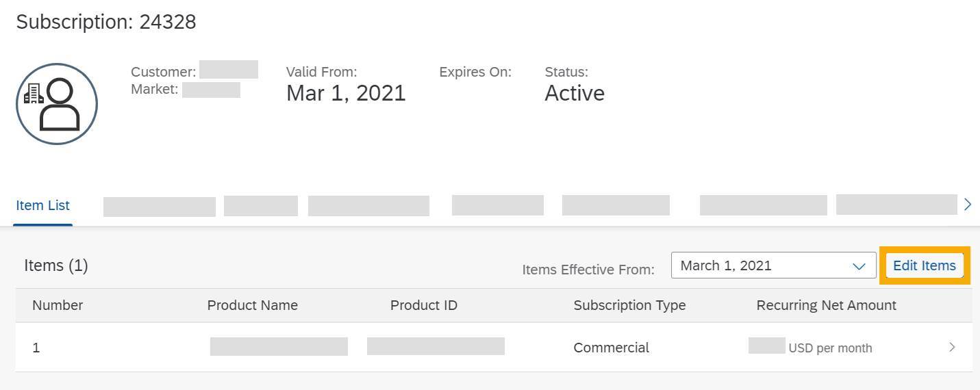This screenshot has height=390, width=980.
Task: Click the Recurring Net Amount column header
Action: (x=826, y=305)
